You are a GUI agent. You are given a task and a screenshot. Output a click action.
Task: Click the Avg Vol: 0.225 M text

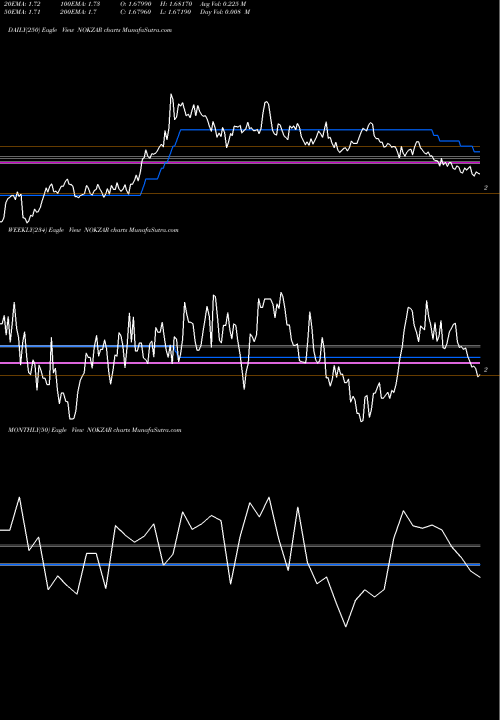(223, 4)
